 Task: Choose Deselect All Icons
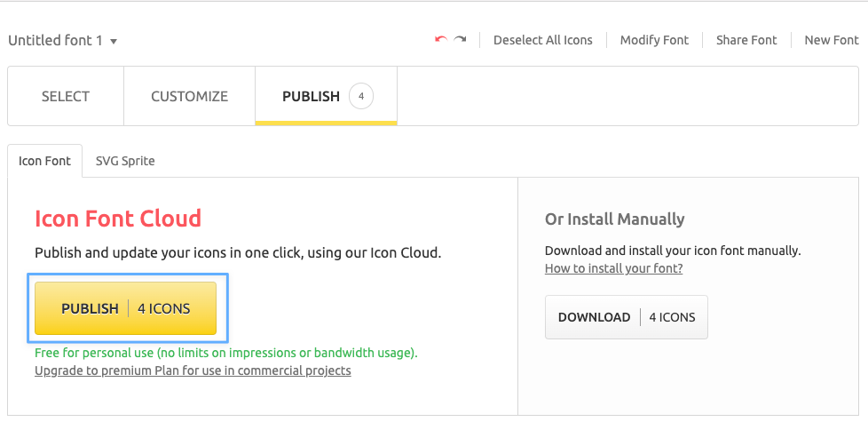(542, 40)
